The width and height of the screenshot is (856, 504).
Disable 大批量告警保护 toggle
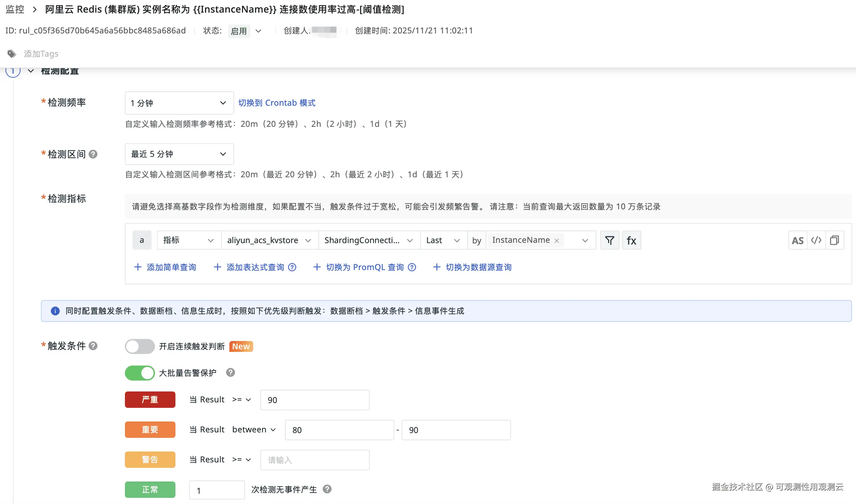[x=140, y=373]
